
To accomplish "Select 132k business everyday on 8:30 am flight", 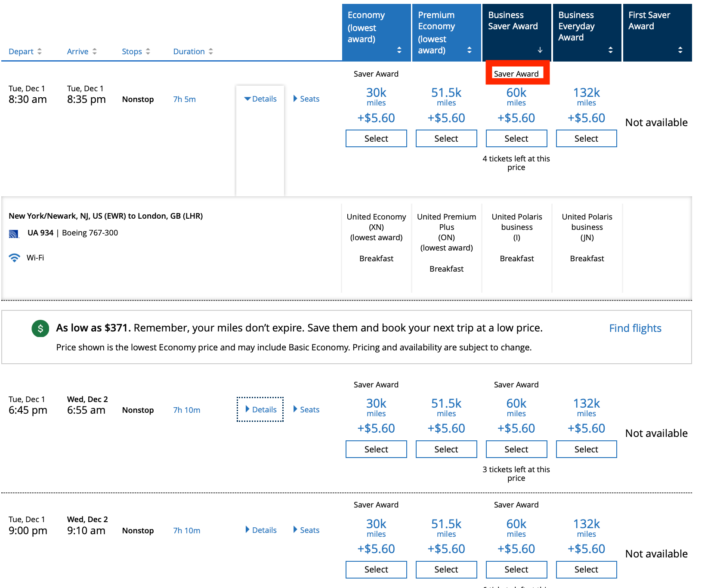I will 587,139.
